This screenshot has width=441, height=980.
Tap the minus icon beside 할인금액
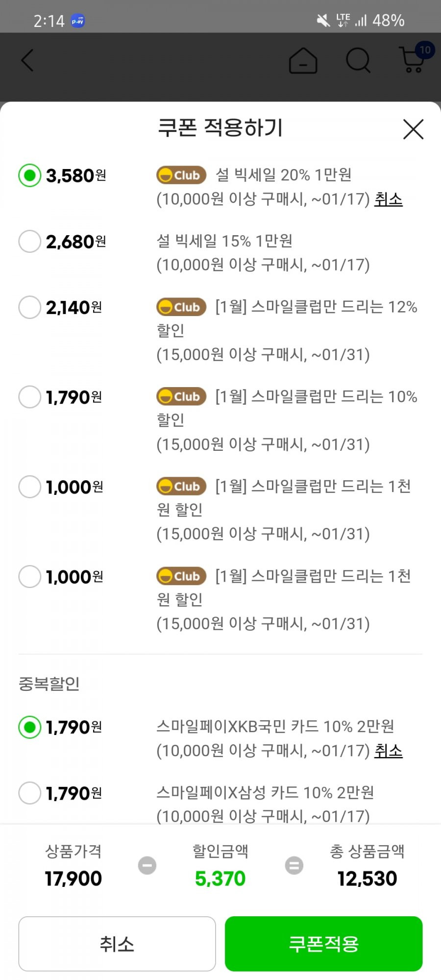tap(147, 865)
